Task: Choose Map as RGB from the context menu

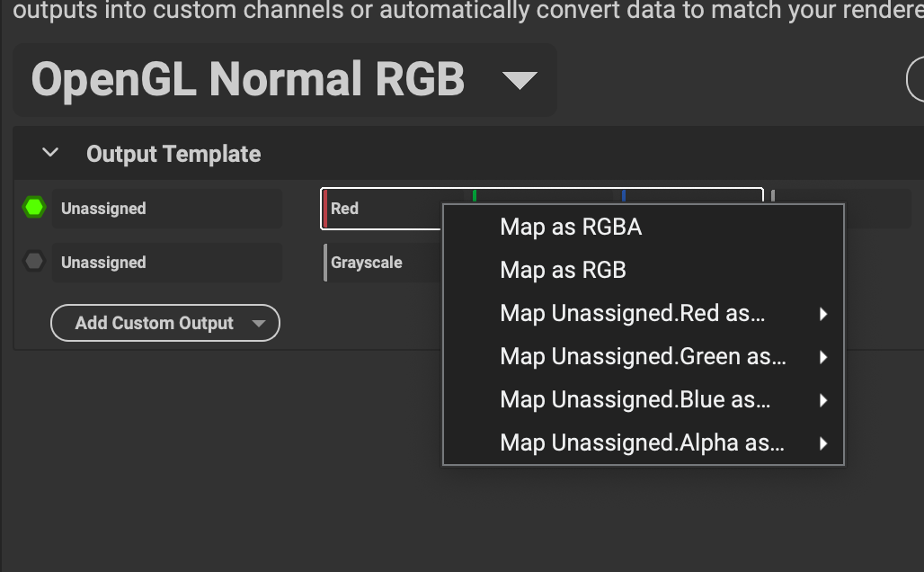Action: (x=644, y=270)
